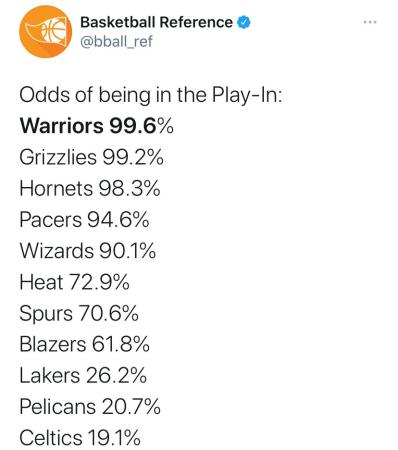
Task: Click the Heat 72.9% line
Action: 74,282
